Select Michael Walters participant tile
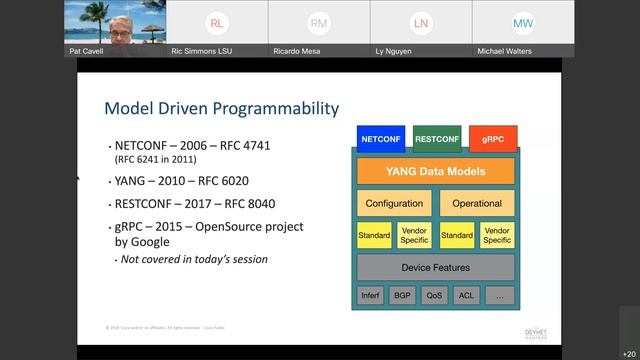640x360 pixels. (523, 29)
